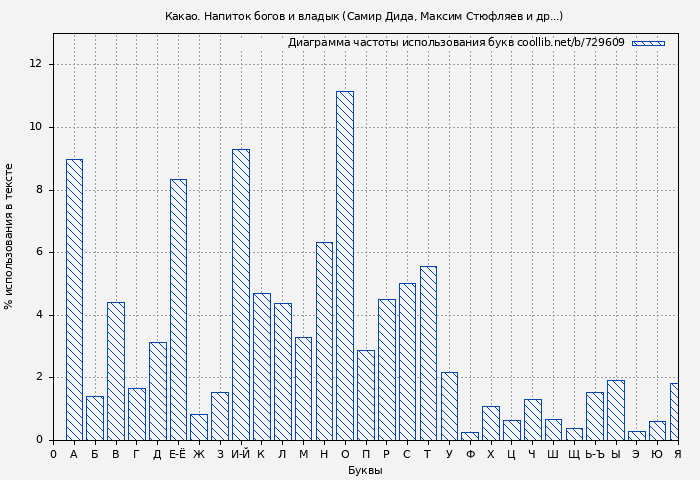Click the bar for letter Ы
The image size is (700, 480).
click(x=615, y=410)
